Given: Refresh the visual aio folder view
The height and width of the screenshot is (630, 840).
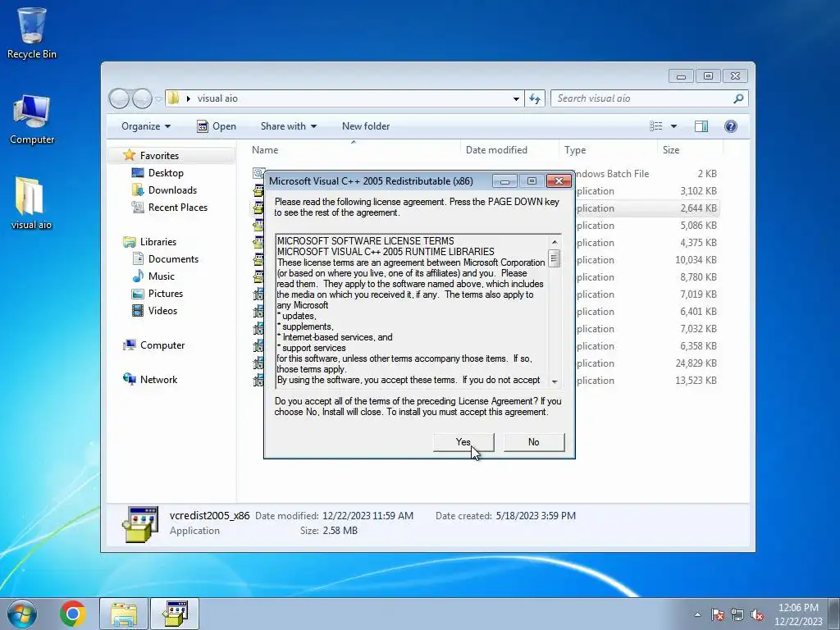Looking at the screenshot, I should (x=535, y=98).
